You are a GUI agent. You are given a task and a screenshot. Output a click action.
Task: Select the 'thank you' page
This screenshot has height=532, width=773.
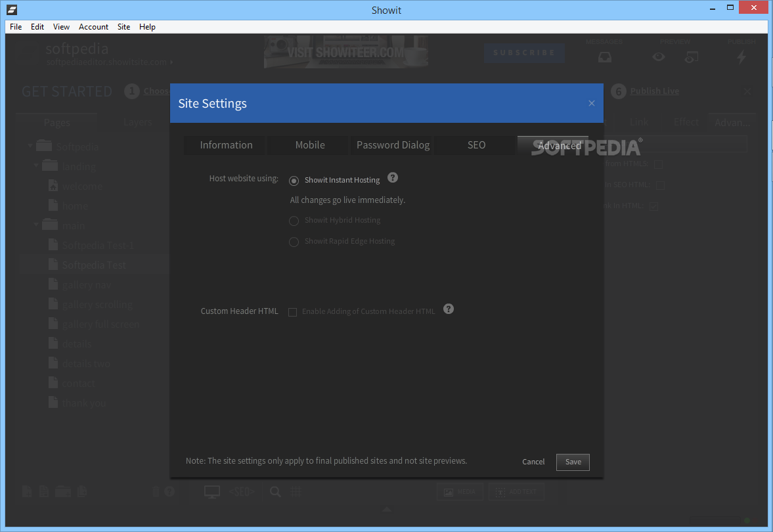(84, 403)
